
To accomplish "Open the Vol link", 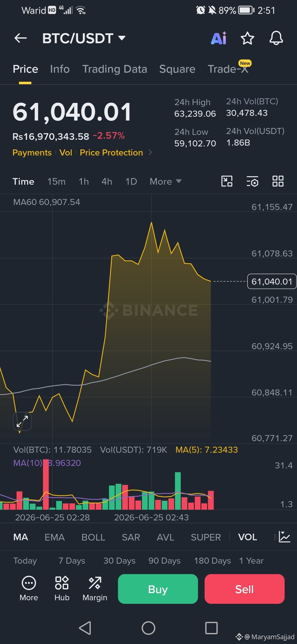I will point(66,152).
